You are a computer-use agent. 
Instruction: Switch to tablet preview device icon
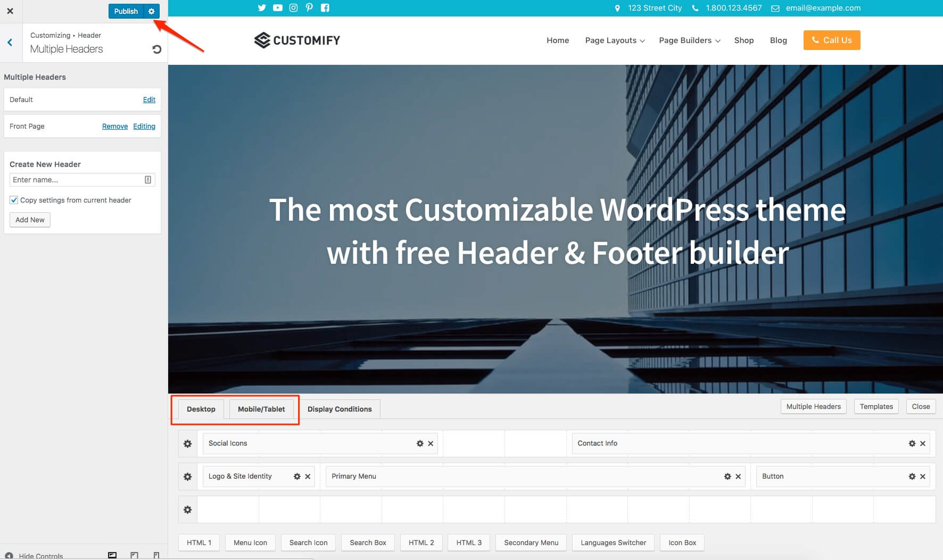[134, 555]
